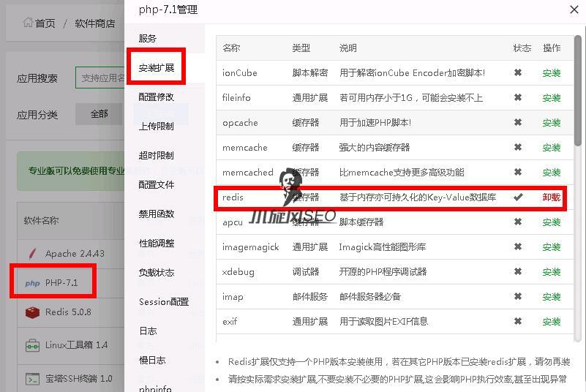Click the exif status cross icon
This screenshot has height=392, width=586.
pos(518,321)
